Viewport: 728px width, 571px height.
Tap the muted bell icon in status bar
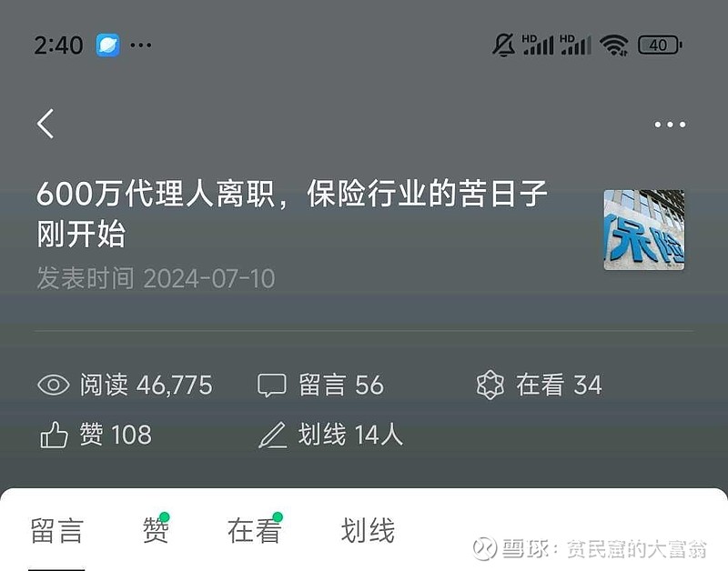pyautogui.click(x=503, y=45)
